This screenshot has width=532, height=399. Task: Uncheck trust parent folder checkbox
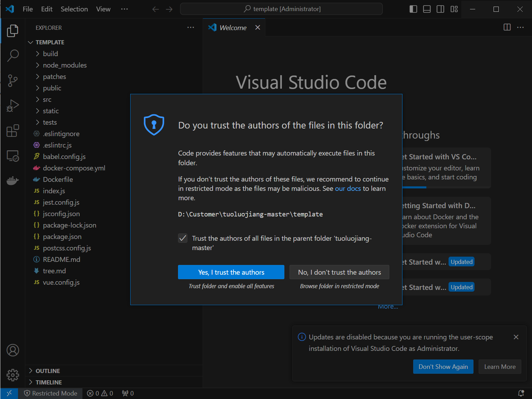click(x=183, y=238)
